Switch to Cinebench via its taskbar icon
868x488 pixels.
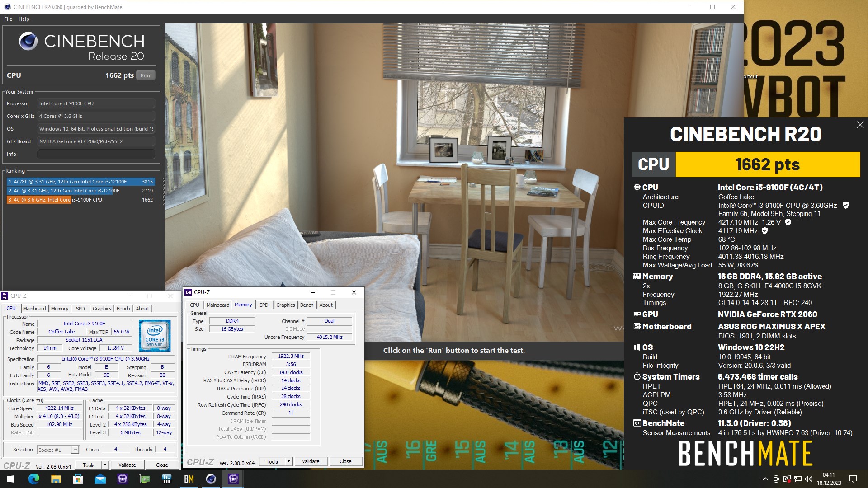tap(211, 479)
